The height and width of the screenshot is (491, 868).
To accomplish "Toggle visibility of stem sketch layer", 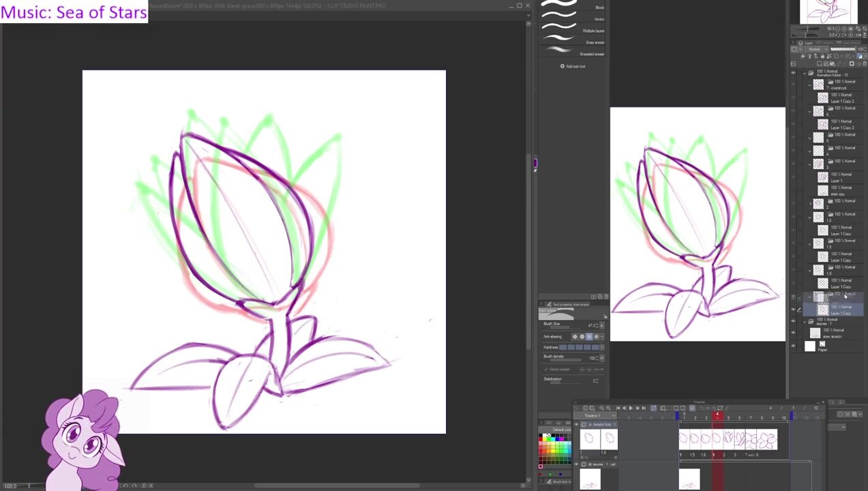I will 793,333.
